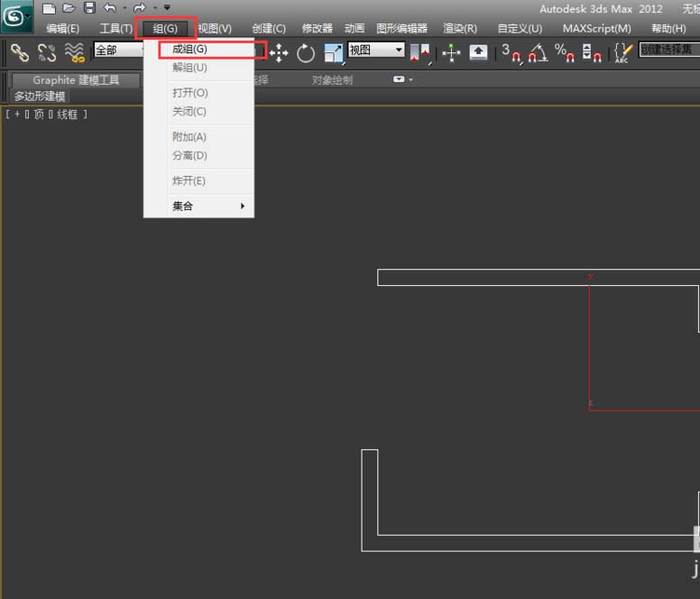Toggle the Percent Snap button
Screen dimensions: 700x599
coord(565,53)
